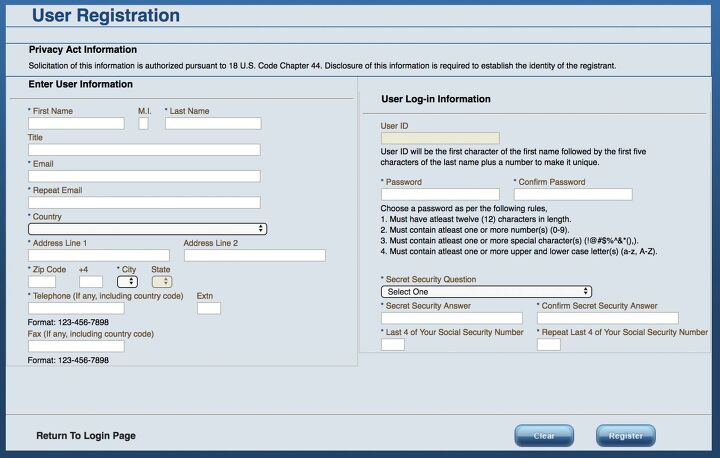Click the password rule about twelve characters

coord(476,219)
